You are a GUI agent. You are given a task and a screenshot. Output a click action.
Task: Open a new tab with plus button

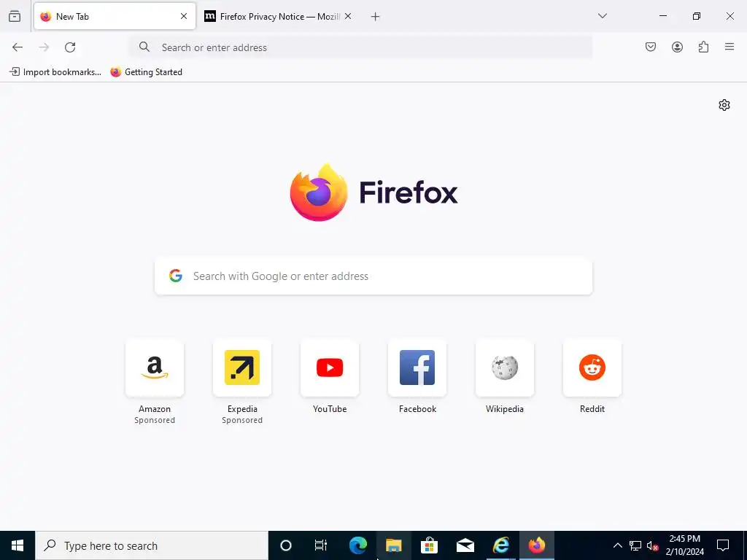[376, 17]
